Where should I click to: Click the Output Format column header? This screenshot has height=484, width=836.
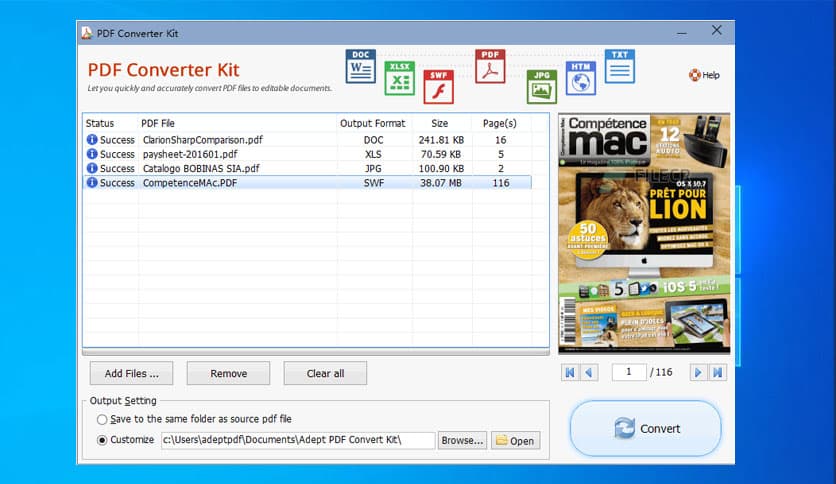[373, 123]
